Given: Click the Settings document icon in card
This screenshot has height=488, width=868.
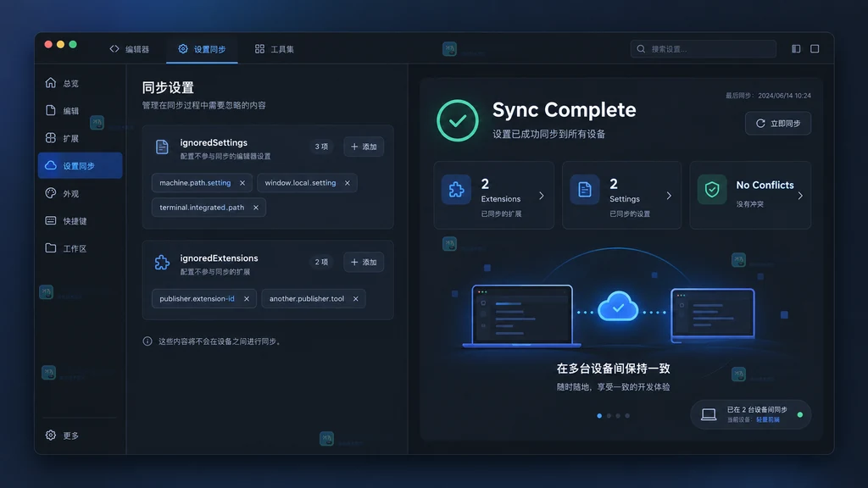Looking at the screenshot, I should point(585,190).
